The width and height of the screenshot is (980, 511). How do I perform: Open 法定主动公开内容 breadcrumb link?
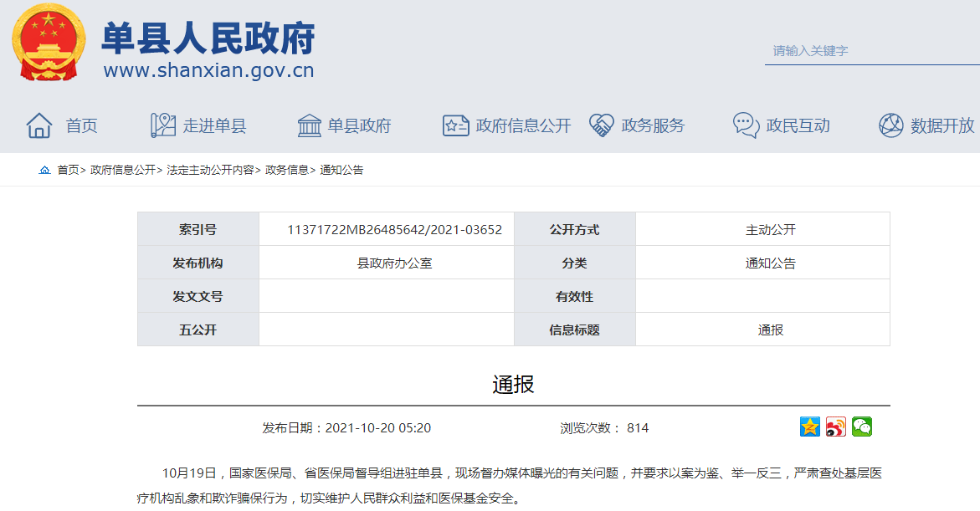click(x=210, y=170)
